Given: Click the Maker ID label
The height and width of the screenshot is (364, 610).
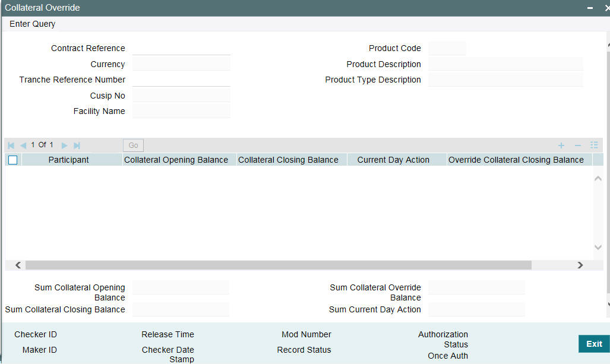Looking at the screenshot, I should pos(40,350).
